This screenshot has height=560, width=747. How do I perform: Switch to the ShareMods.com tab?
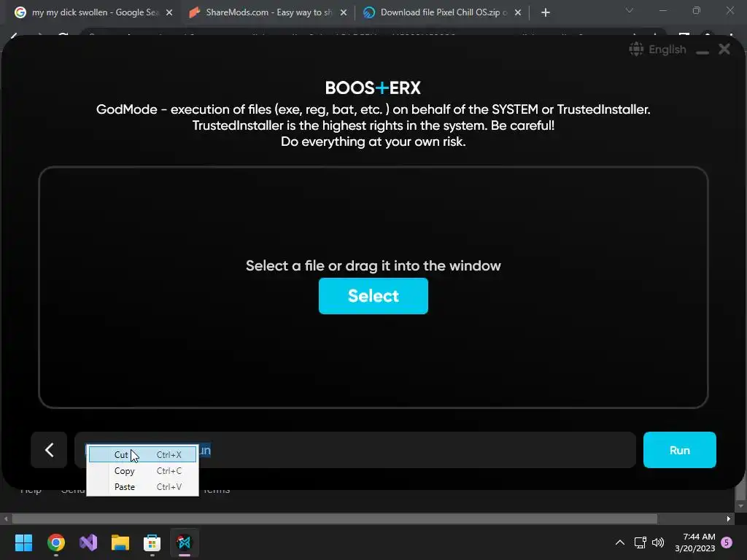[268, 12]
